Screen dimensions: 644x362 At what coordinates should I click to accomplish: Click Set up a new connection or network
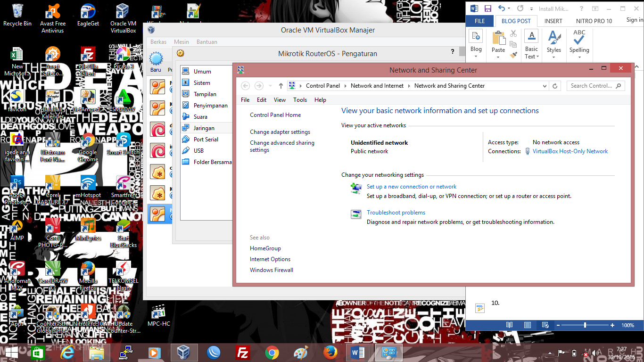tap(412, 187)
